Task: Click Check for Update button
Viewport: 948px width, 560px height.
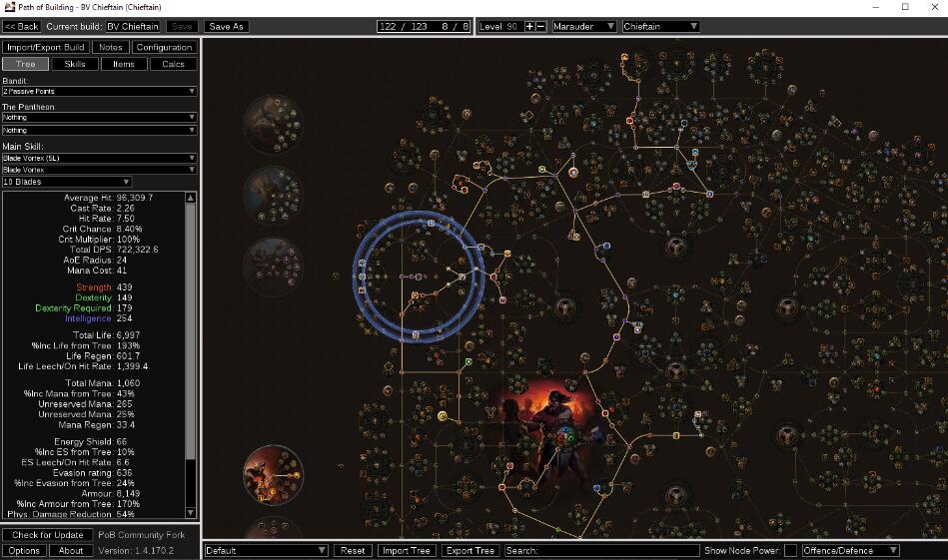Action: point(48,535)
